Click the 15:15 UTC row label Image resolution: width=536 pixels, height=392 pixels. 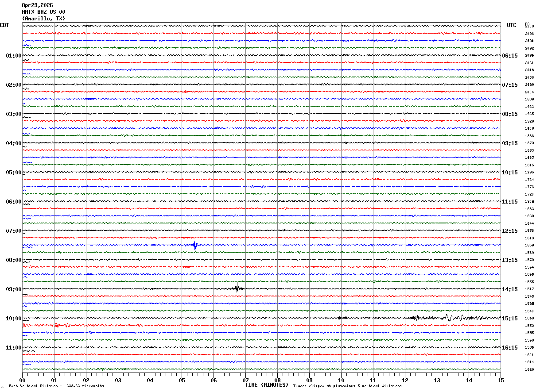[x=509, y=319]
